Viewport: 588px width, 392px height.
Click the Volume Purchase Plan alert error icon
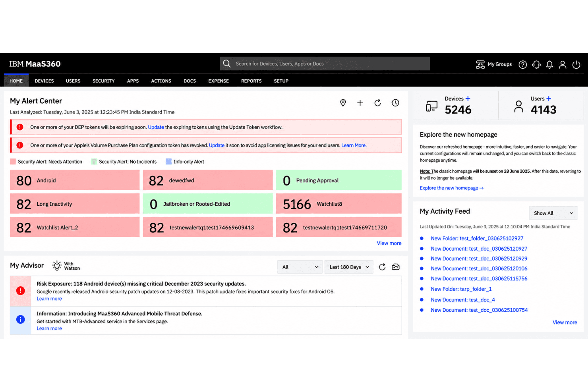tap(20, 145)
